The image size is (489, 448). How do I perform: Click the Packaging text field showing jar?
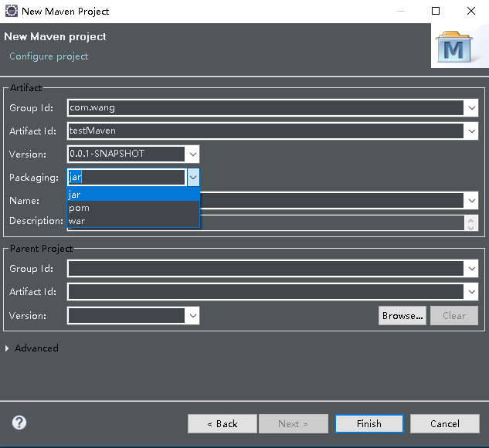pos(127,178)
